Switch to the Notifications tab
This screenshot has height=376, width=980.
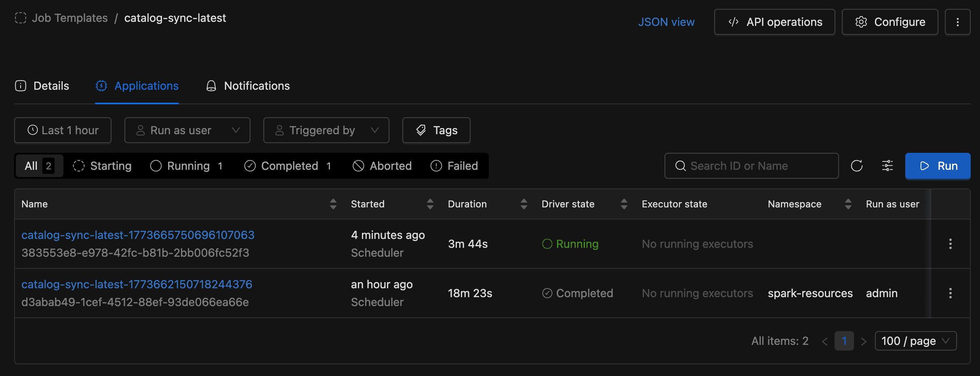click(248, 86)
